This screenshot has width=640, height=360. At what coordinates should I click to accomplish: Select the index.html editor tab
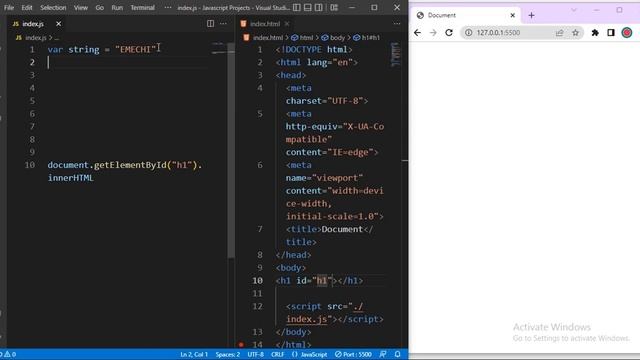(x=264, y=24)
